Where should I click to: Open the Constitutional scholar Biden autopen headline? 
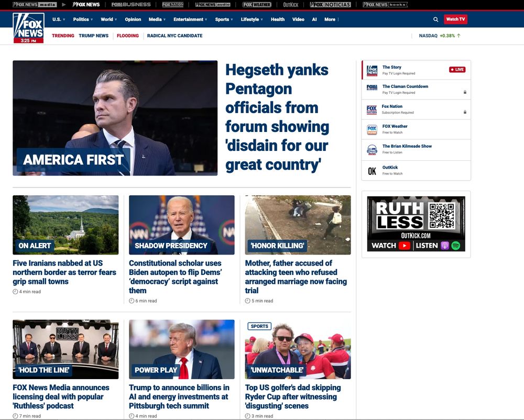click(x=176, y=277)
